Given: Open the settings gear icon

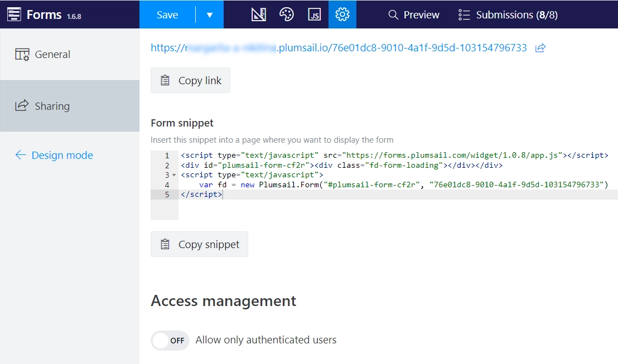Looking at the screenshot, I should pyautogui.click(x=342, y=14).
